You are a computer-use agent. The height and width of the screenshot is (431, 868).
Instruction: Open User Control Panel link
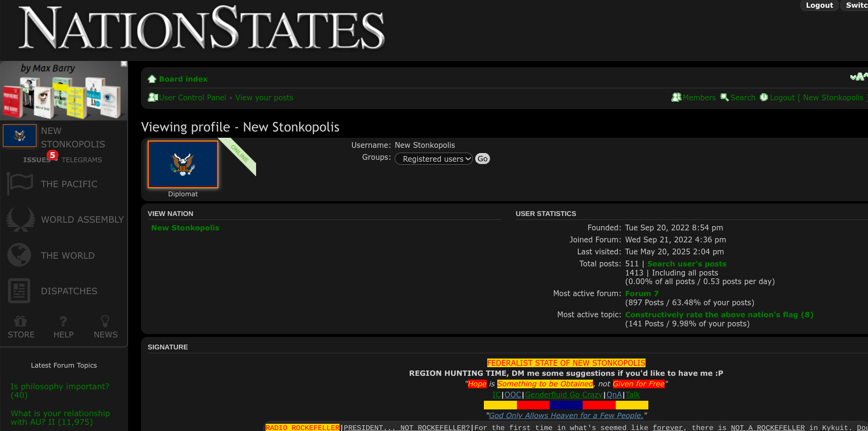(192, 97)
